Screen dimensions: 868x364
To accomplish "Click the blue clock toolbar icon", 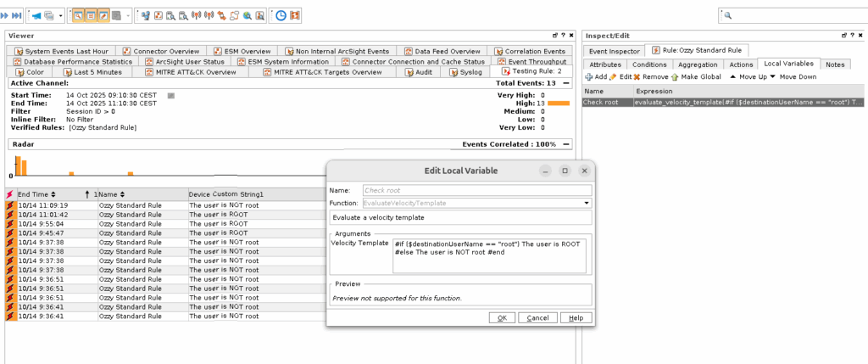I will click(x=281, y=15).
